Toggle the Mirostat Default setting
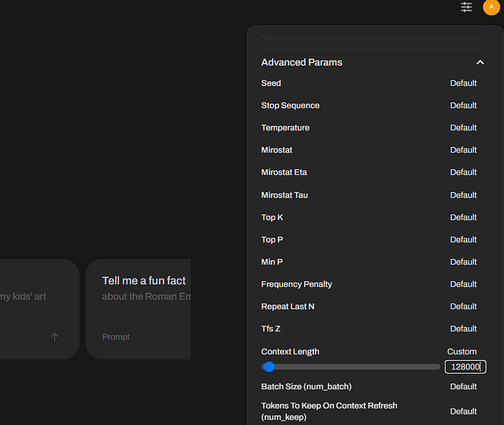 (x=463, y=150)
